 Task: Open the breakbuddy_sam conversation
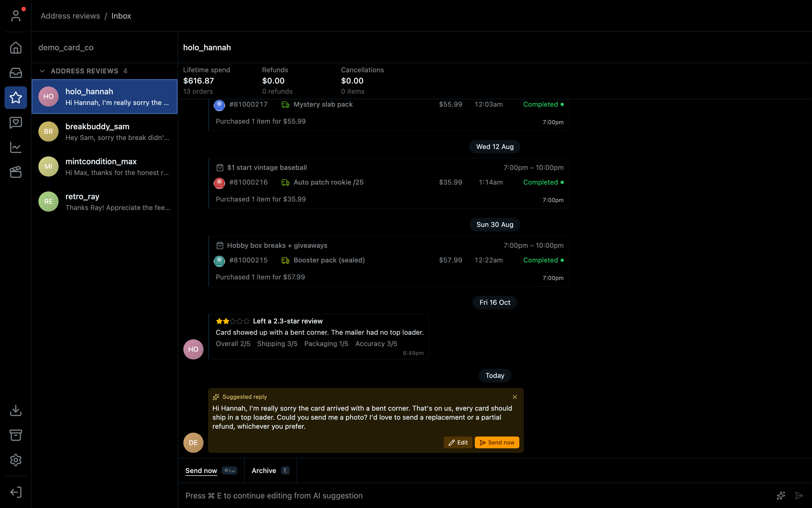(104, 132)
